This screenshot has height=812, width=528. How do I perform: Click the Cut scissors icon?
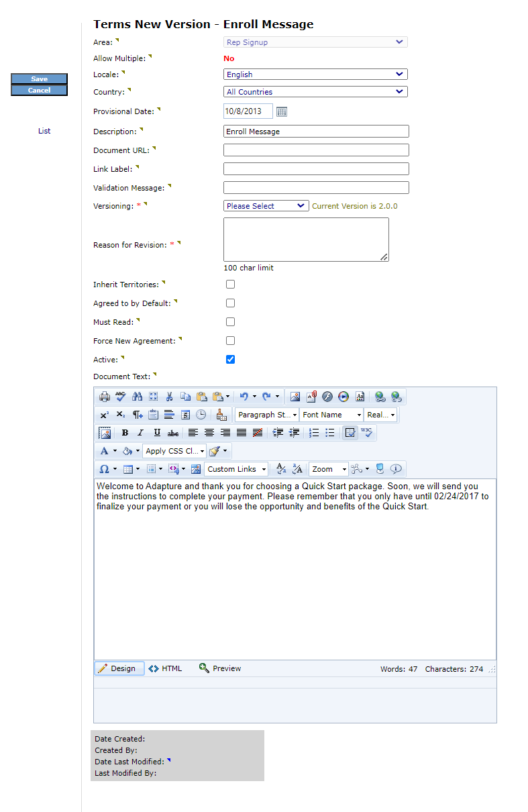[170, 397]
